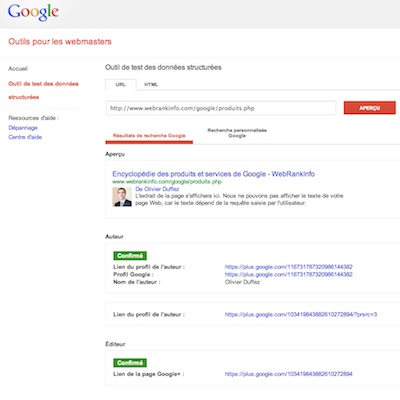Screen dimensions: 400x400
Task: Click the red APERÇU button
Action: 370,108
